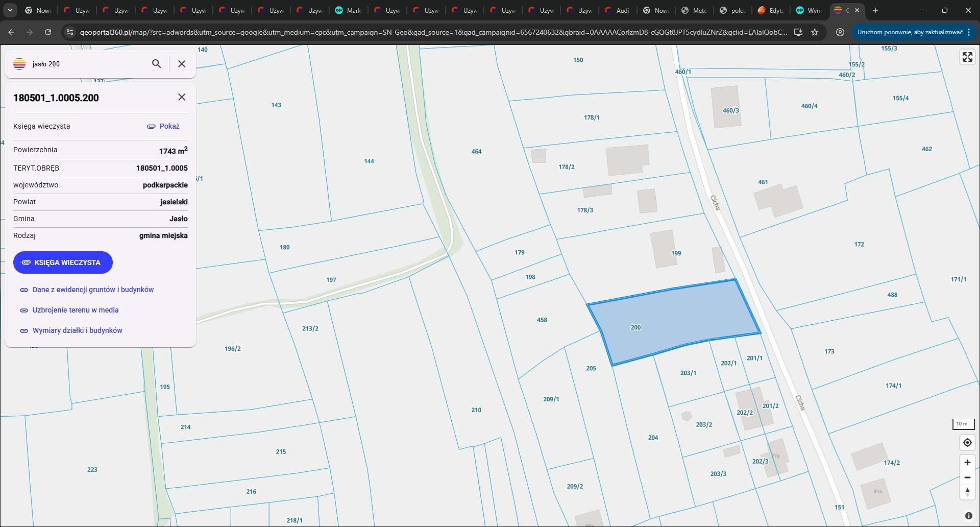Click the search magnifier icon in search box

157,64
